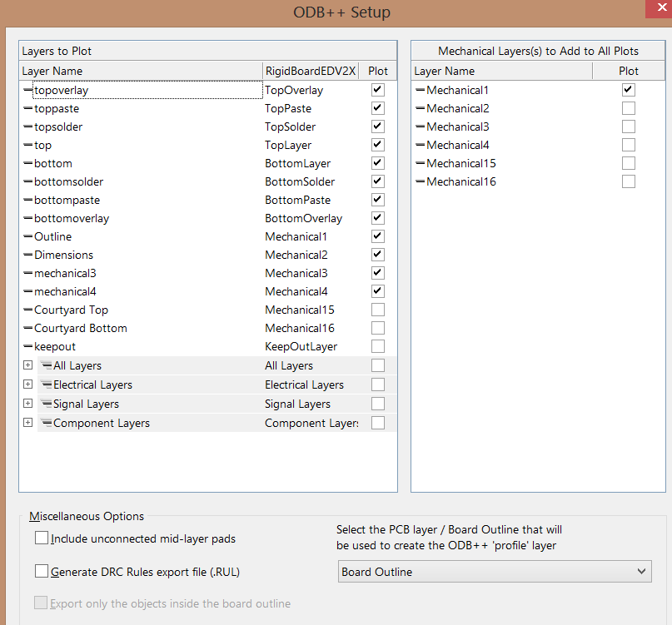Enable Plot for Courtyard Top layer
Image resolution: width=672 pixels, height=625 pixels.
point(378,310)
